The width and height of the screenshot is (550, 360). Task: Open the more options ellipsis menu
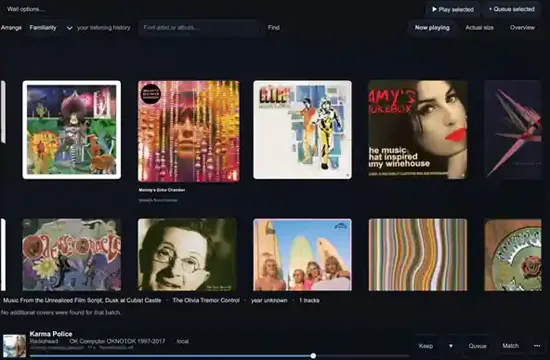pyautogui.click(x=537, y=346)
